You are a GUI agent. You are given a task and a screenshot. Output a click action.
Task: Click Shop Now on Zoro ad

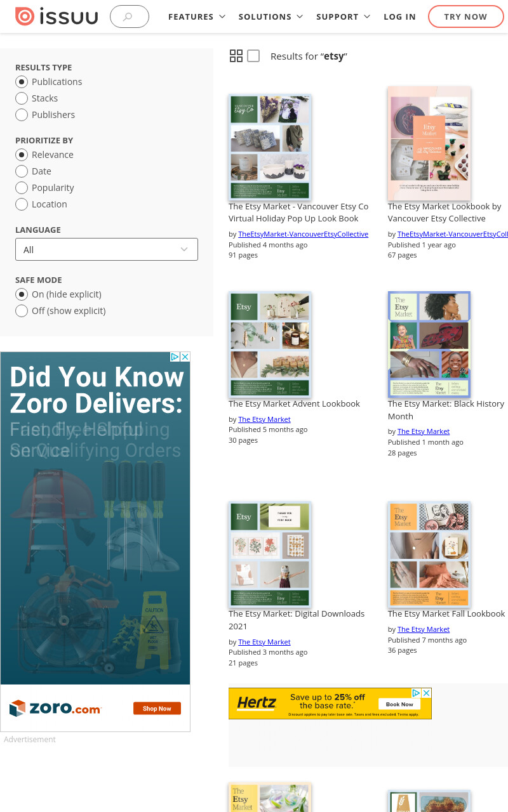157,709
